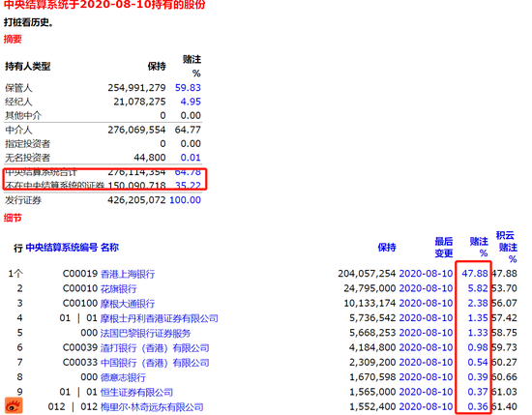Open 摩根士丹利香港证券有限公司 link
532x415 pixels.
click(x=160, y=318)
